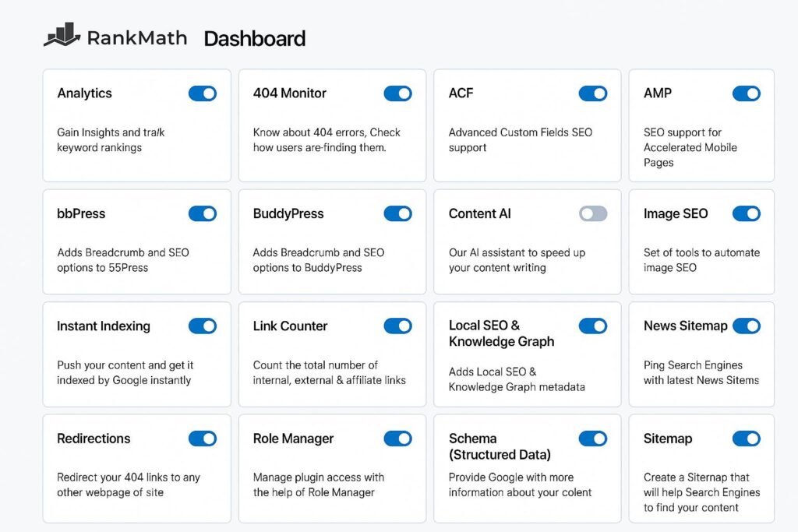Turn off the Redirections toggle
Screen dimensions: 798x532
pos(203,439)
